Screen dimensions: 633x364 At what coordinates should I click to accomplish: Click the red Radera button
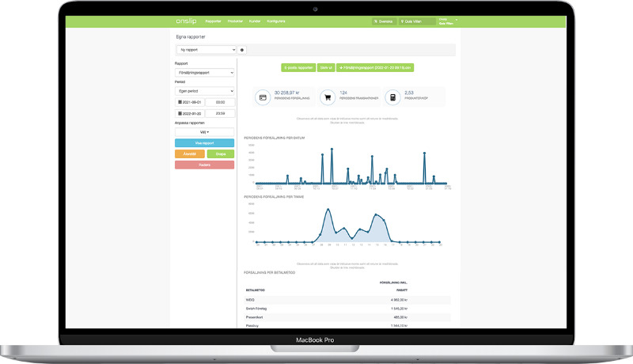pos(204,165)
